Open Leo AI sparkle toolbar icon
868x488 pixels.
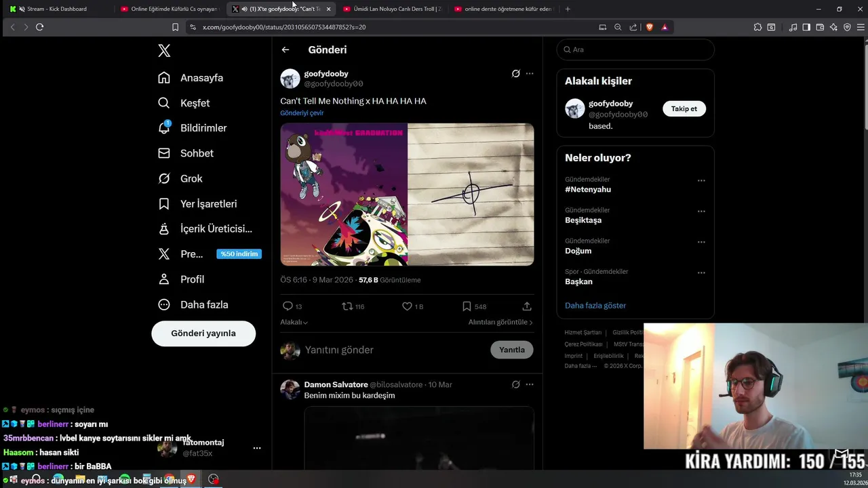click(x=833, y=27)
